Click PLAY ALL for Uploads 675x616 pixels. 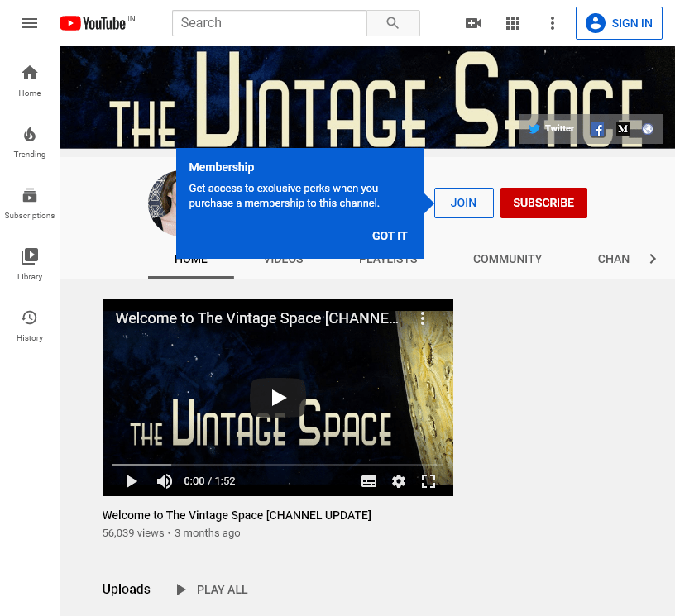pos(213,590)
